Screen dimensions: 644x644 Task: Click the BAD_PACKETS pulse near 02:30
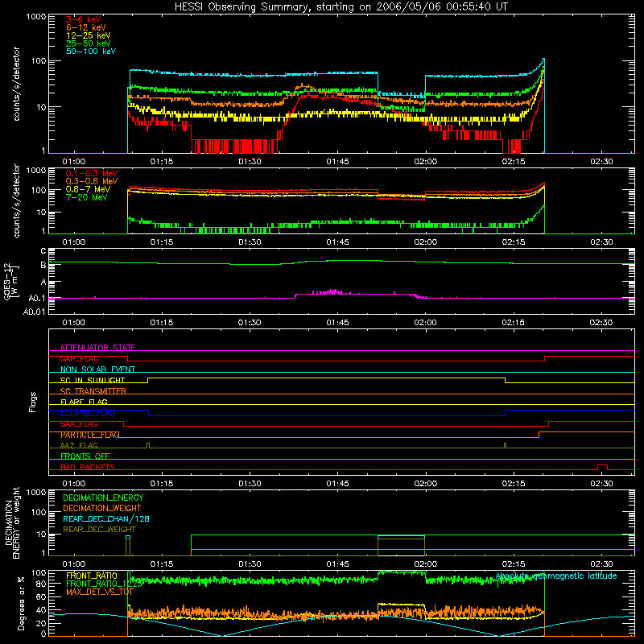602,467
